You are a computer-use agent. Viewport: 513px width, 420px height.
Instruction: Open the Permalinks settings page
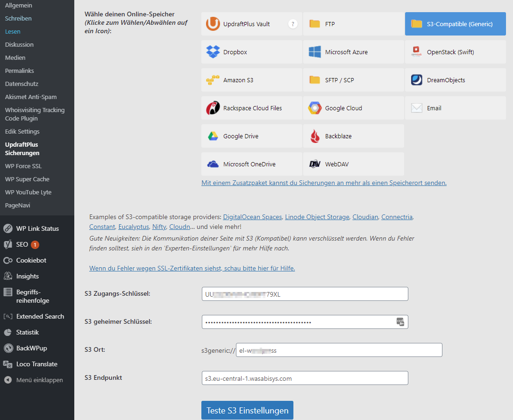tap(19, 71)
